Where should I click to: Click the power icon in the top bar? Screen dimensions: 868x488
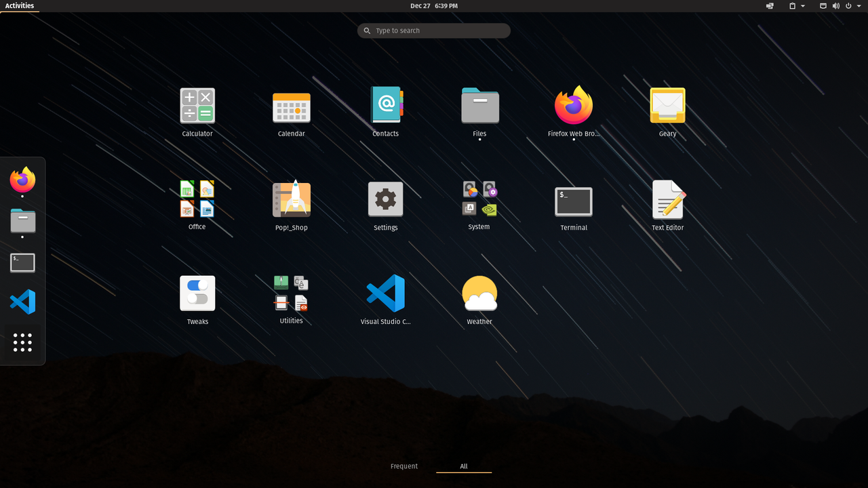click(x=848, y=5)
